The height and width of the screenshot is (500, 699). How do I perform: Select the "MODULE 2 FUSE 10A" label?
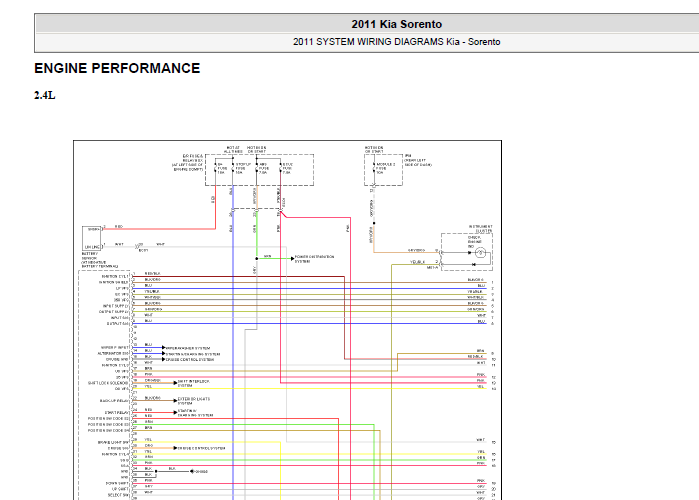[x=386, y=168]
